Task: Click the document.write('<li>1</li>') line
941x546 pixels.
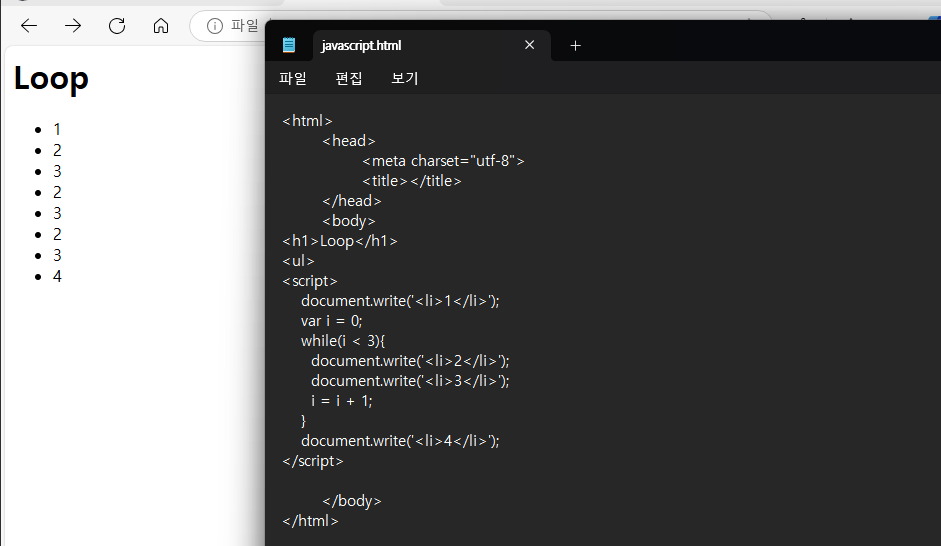Action: [x=400, y=301]
